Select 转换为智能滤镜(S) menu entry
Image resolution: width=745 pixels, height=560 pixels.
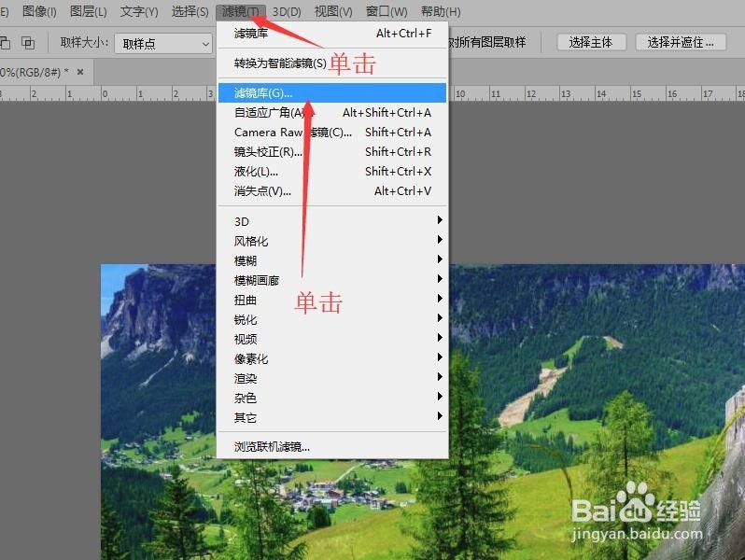(x=332, y=63)
